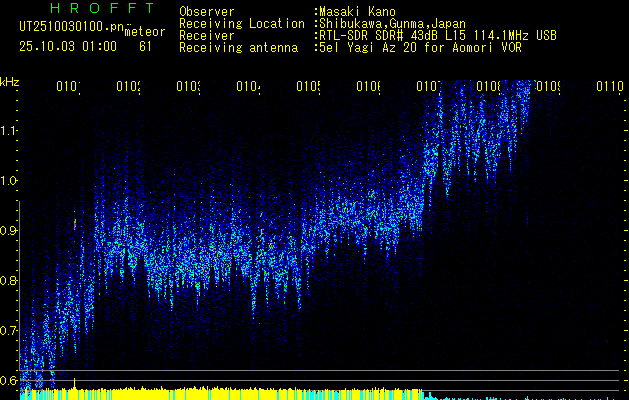The image size is (629, 400).
Task: Click the kHz axis unit label
Action: pyautogui.click(x=10, y=81)
